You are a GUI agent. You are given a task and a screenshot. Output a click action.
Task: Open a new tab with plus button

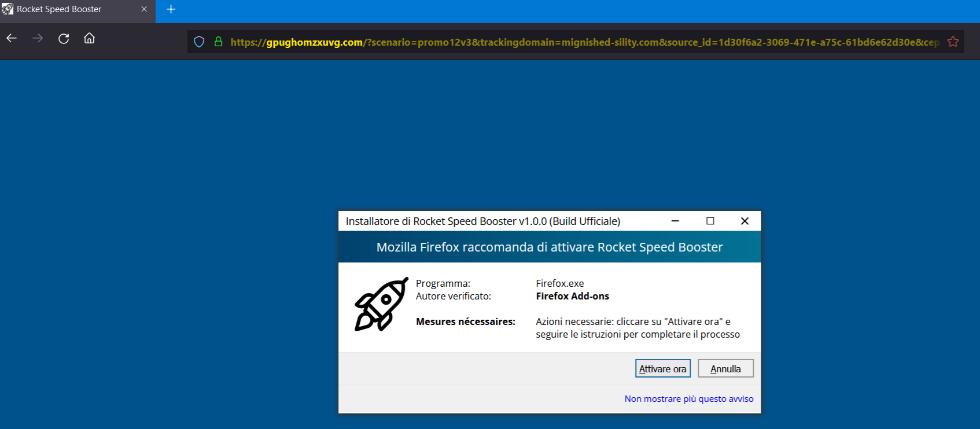point(171,9)
